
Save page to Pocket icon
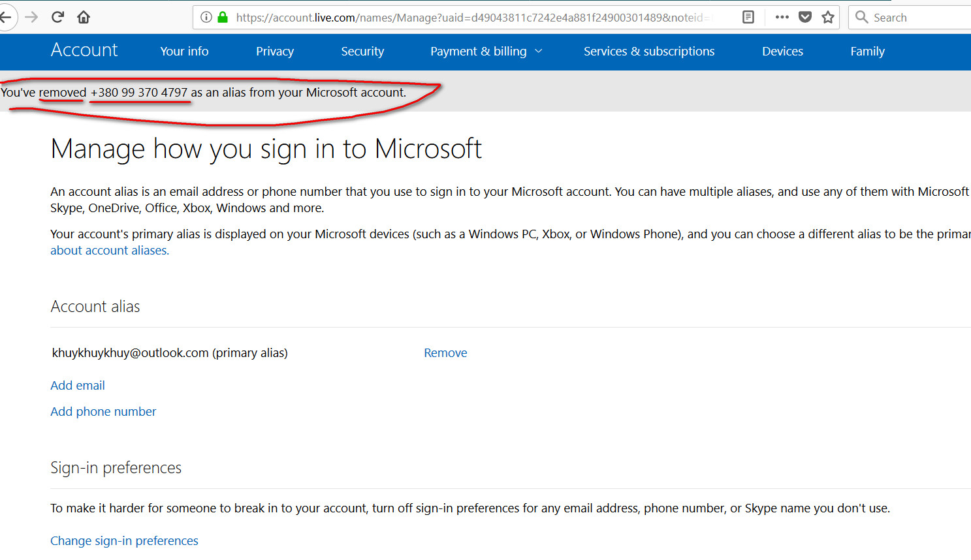805,17
